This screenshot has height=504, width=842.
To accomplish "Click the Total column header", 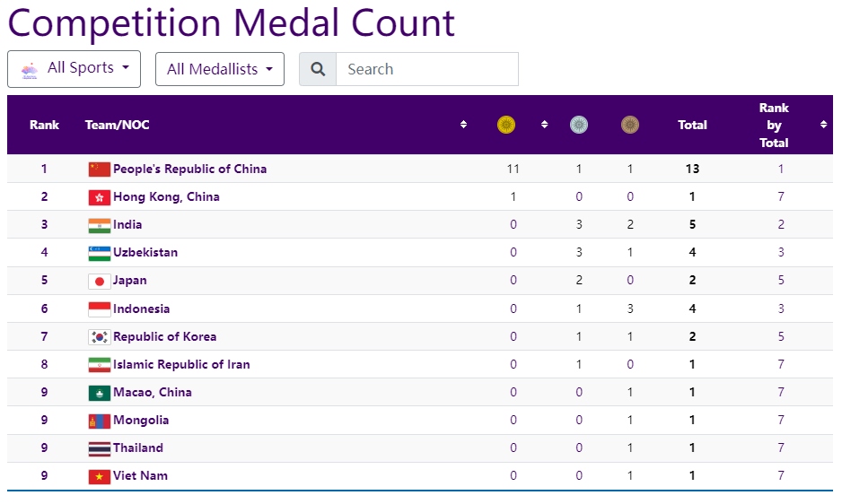I will pos(692,125).
